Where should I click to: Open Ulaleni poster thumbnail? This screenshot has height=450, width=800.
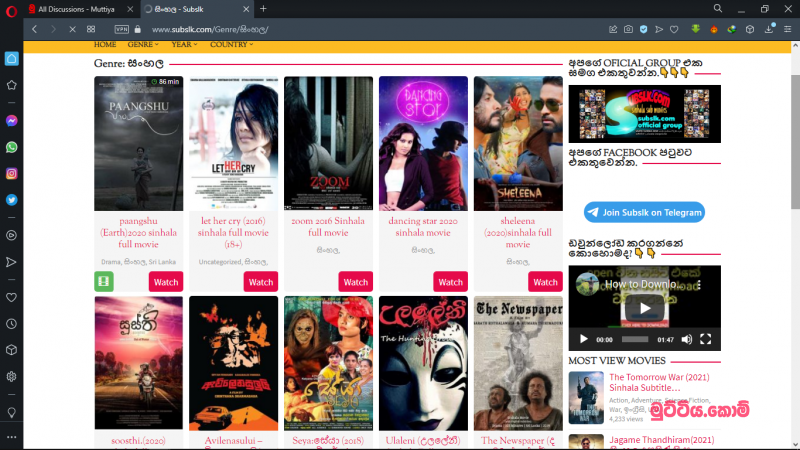423,363
